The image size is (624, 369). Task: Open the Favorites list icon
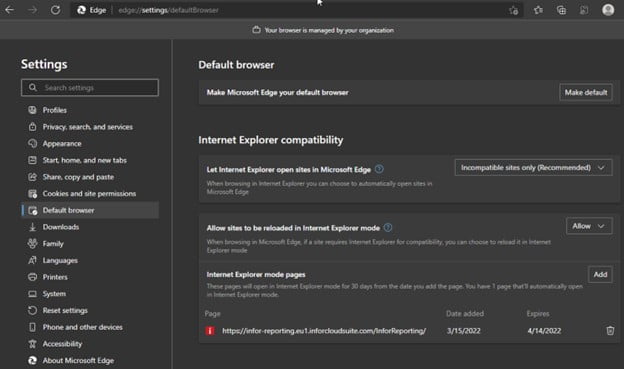pos(538,10)
